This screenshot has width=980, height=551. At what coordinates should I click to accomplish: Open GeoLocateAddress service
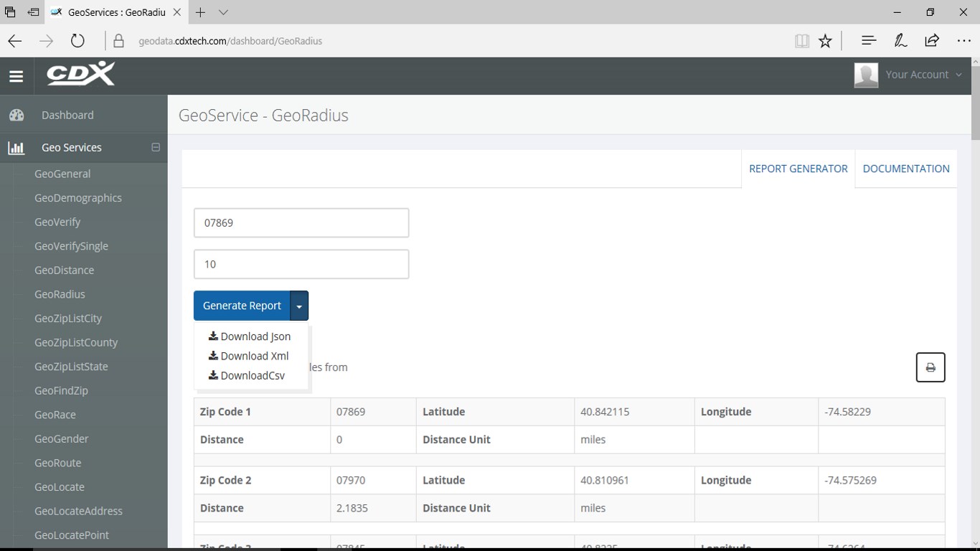click(x=78, y=511)
